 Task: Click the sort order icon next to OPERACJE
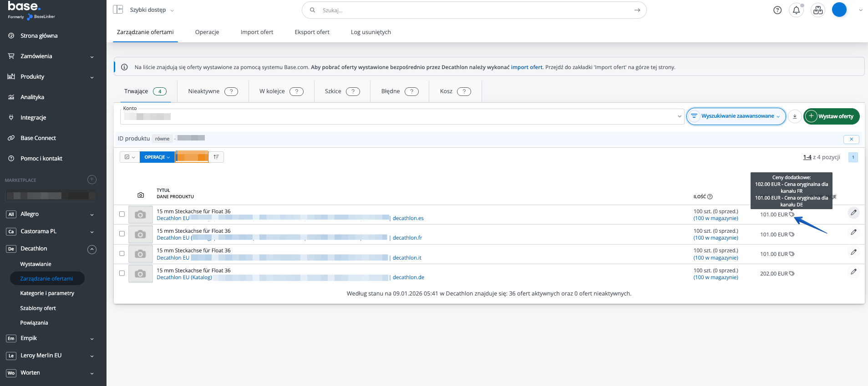pos(216,157)
